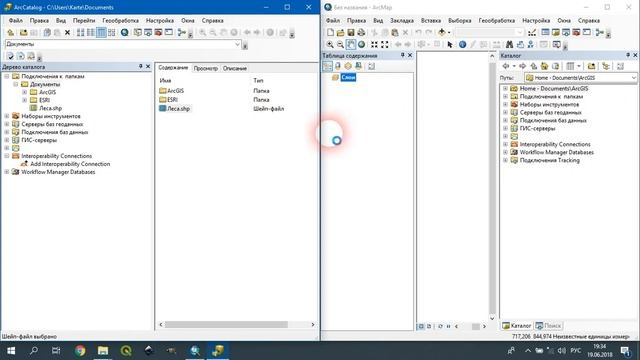Toggle auto-hide pin on Каталог panel

point(628,55)
